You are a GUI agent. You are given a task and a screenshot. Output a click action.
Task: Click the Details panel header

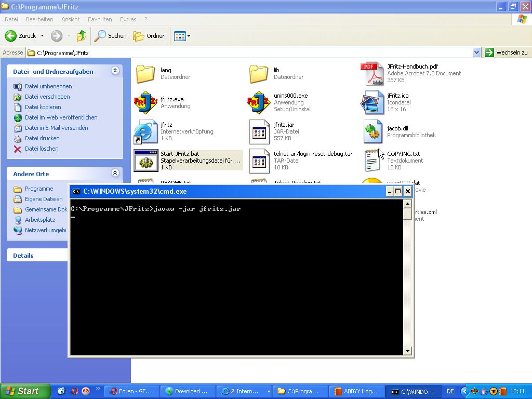37,256
